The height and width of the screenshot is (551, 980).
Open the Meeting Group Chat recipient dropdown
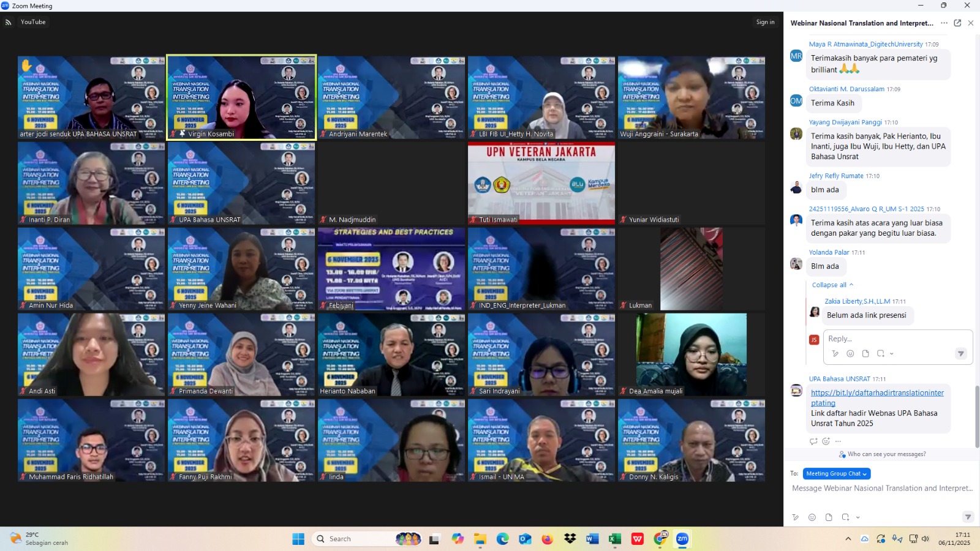click(x=836, y=474)
